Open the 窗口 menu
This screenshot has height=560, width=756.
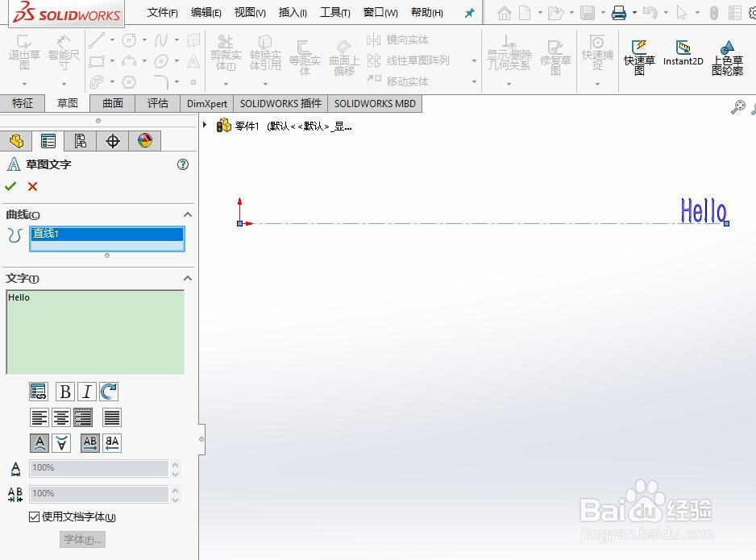pyautogui.click(x=380, y=13)
